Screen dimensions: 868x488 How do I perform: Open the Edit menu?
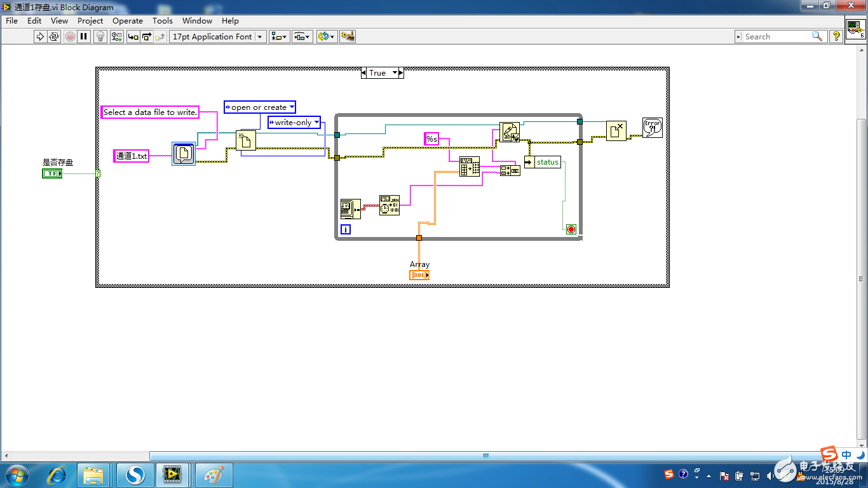tap(34, 21)
